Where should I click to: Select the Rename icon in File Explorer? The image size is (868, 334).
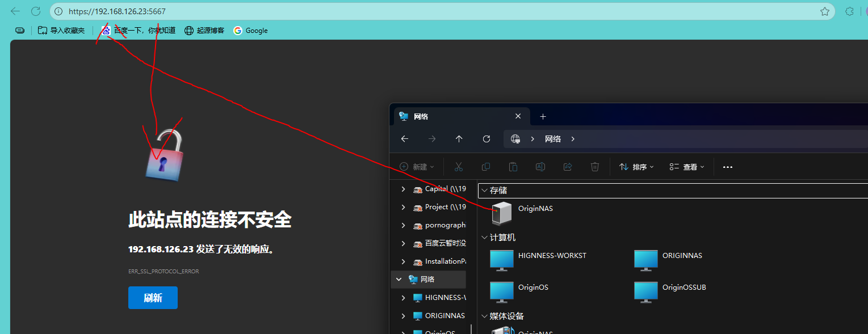pyautogui.click(x=540, y=166)
